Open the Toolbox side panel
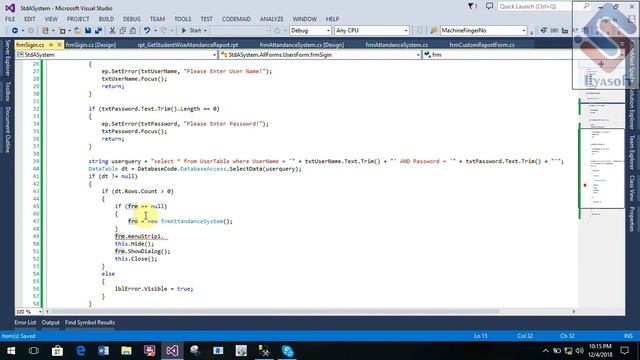The width and height of the screenshot is (640, 360). click(7, 91)
